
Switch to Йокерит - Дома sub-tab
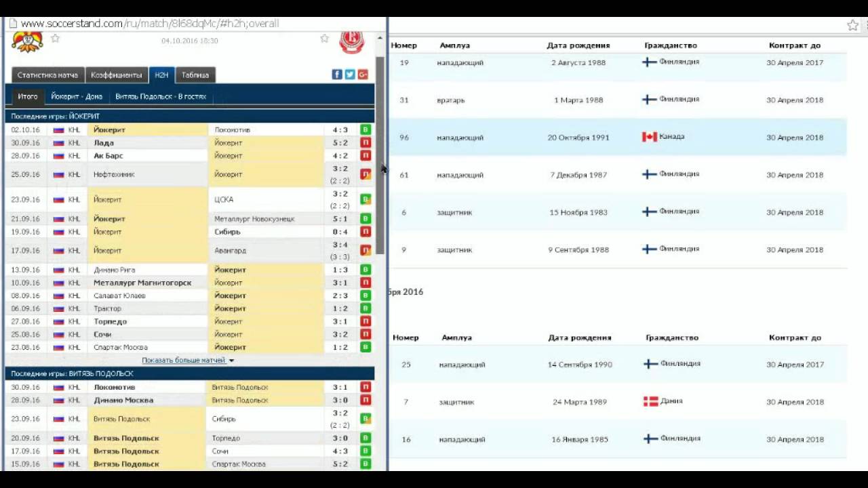pyautogui.click(x=77, y=96)
